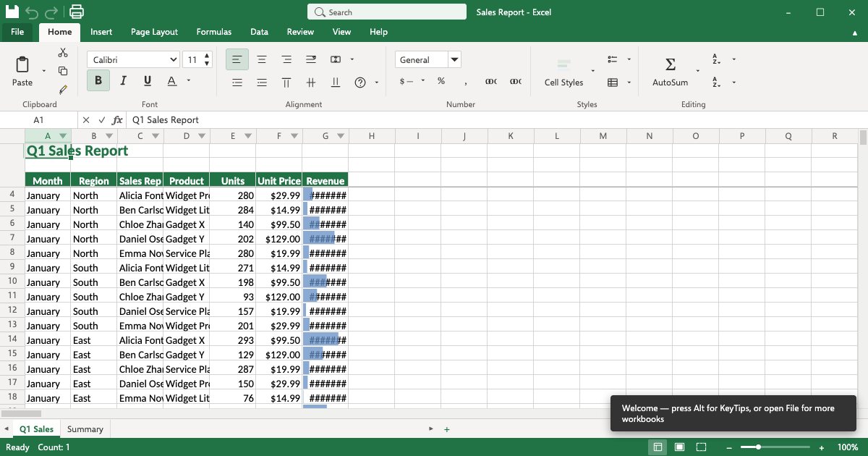Viewport: 868px width, 456px height.
Task: Click the Paste clipboard icon
Action: point(22,65)
